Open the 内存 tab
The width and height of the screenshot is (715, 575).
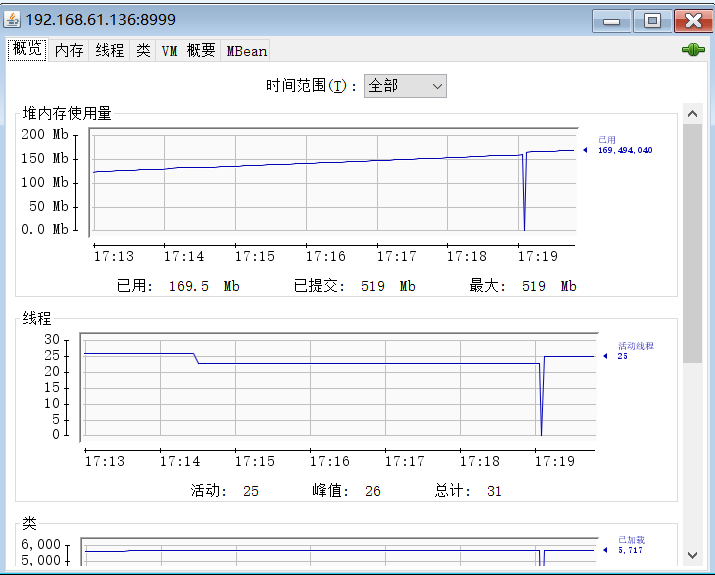tap(69, 50)
